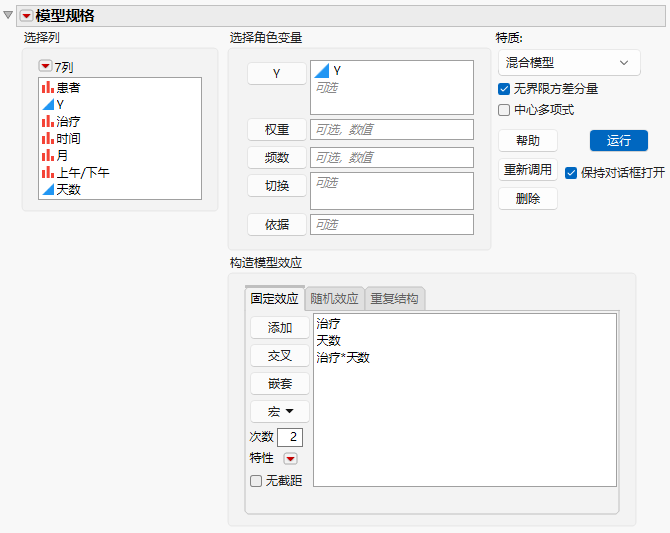Click the continuous icon beside 天数
The height and width of the screenshot is (533, 670).
[x=48, y=190]
